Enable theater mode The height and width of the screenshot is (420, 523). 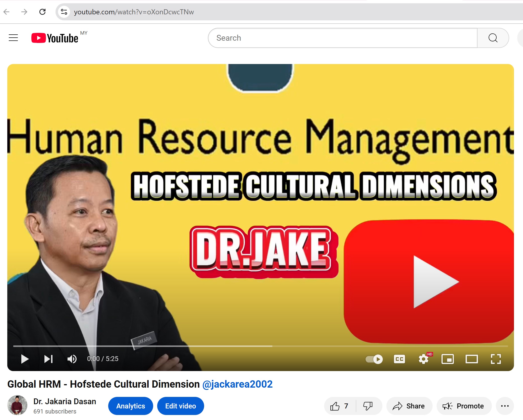pos(472,359)
